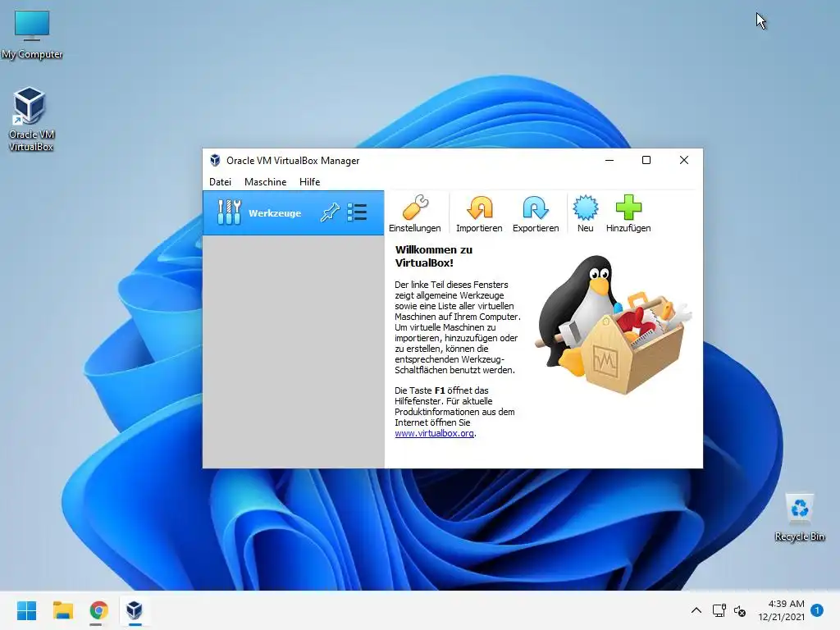Add existing machine with Hinzufügen plus icon
This screenshot has height=630, width=840.
(628, 213)
